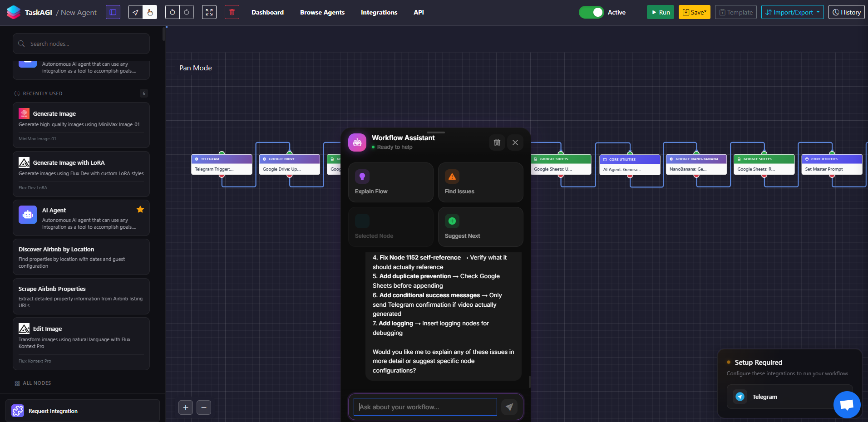Click the red trash delete icon in toolbar
The height and width of the screenshot is (422, 868).
click(x=232, y=12)
